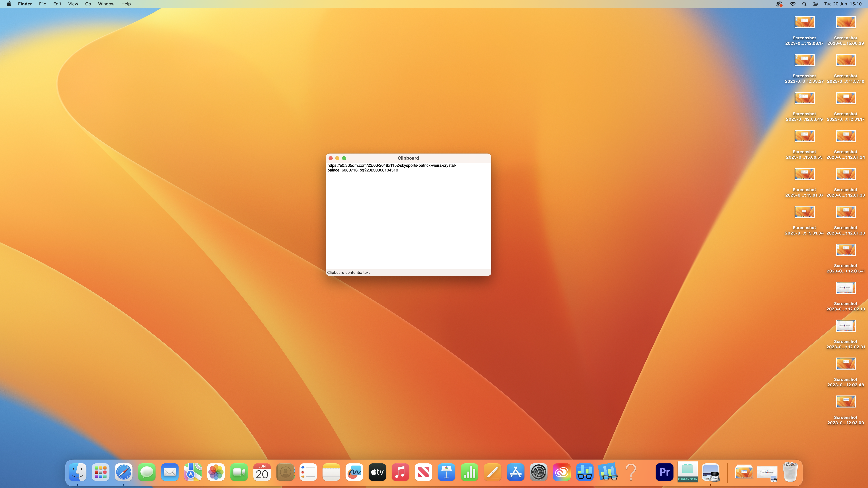
Task: Launch Reminders from the Dock
Action: tap(308, 472)
